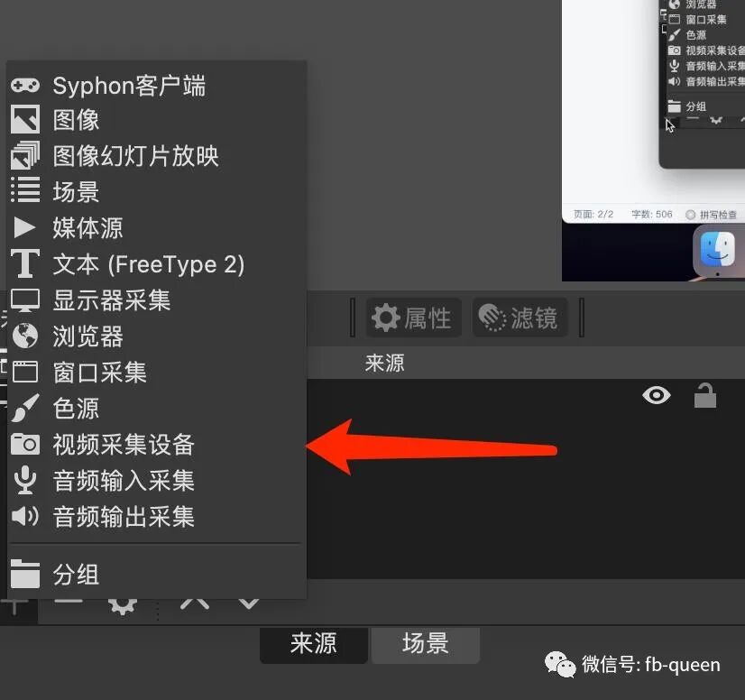The width and height of the screenshot is (745, 700).
Task: Select 分组 at the bottom of the menu
Action: [x=77, y=574]
